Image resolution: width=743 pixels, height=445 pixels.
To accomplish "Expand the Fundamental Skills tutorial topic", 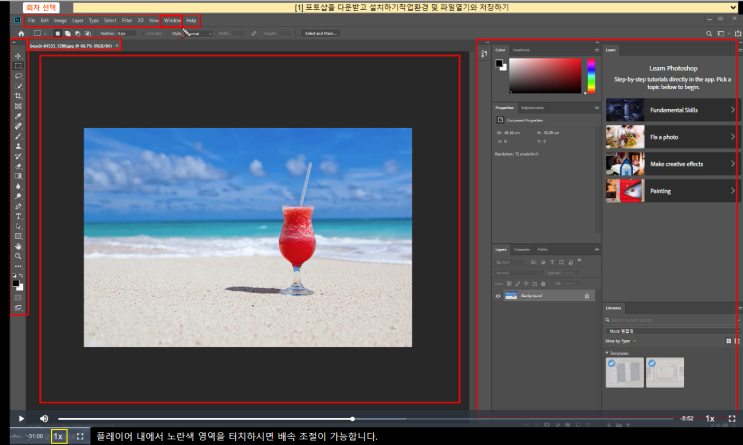I will pos(670,108).
